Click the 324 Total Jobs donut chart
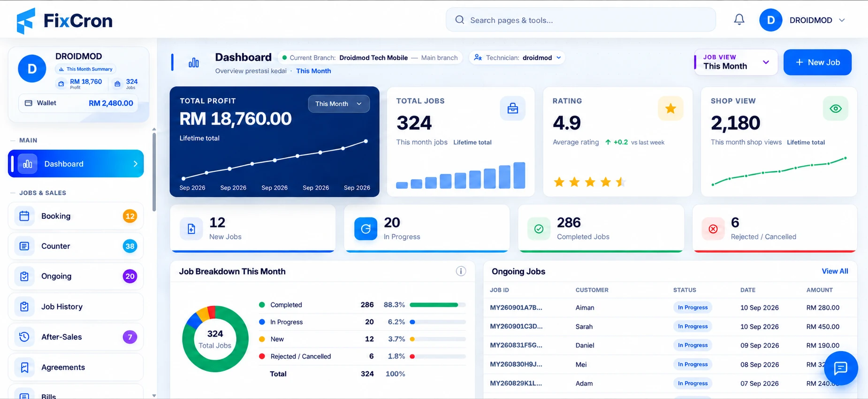 point(215,339)
